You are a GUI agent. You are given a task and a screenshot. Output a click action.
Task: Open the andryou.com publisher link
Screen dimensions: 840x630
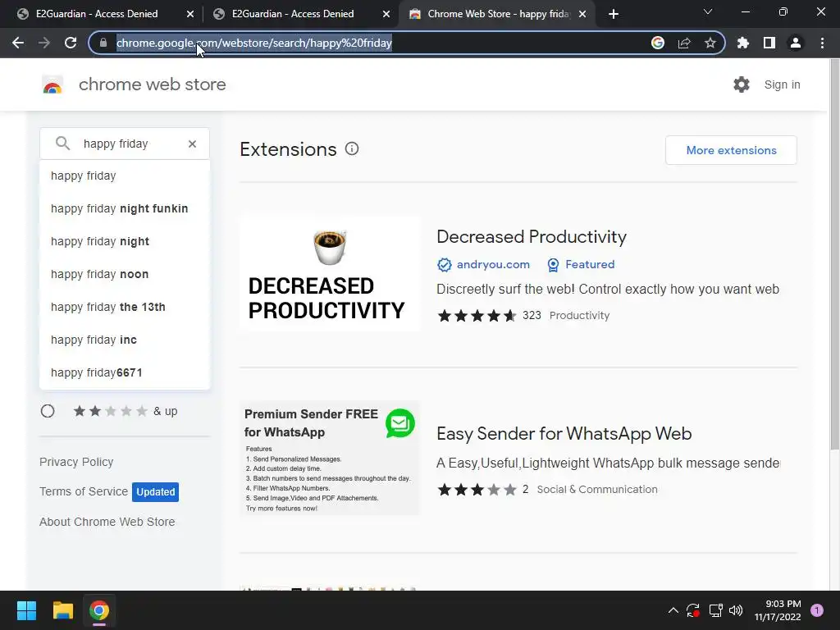click(x=493, y=265)
